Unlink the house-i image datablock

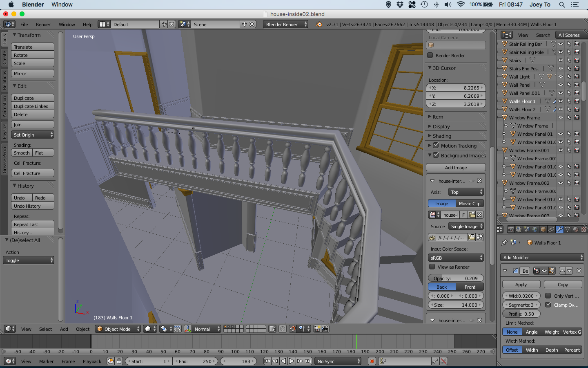click(x=480, y=215)
